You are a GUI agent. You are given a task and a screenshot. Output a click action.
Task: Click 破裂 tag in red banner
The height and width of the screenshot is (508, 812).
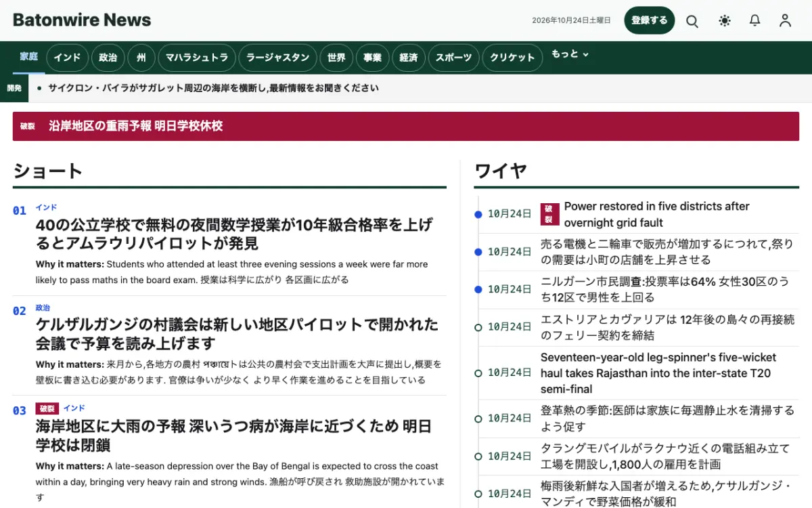click(x=28, y=126)
